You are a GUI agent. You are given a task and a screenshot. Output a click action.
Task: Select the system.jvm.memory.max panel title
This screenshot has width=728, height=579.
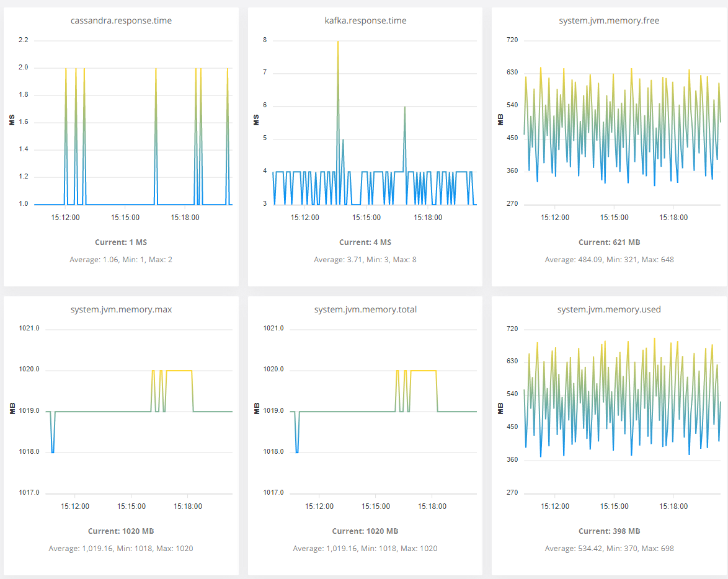pos(121,309)
